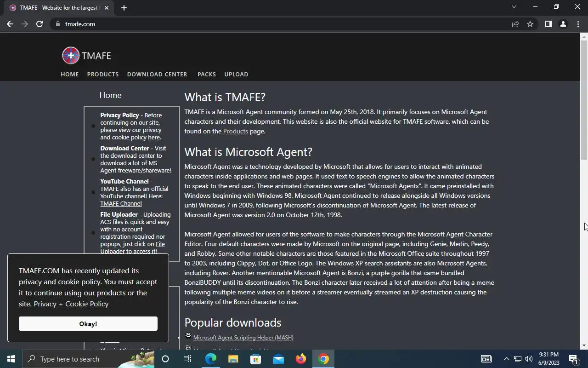588x368 pixels.
Task: Open Chrome three-dot menu
Action: tap(578, 24)
